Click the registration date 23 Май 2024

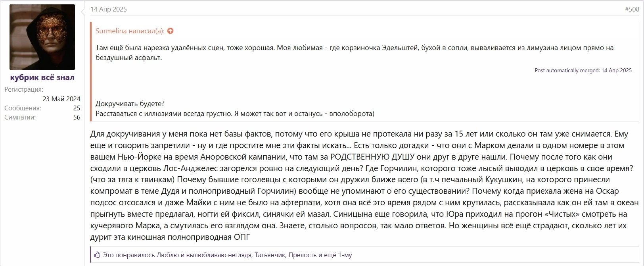pyautogui.click(x=61, y=99)
